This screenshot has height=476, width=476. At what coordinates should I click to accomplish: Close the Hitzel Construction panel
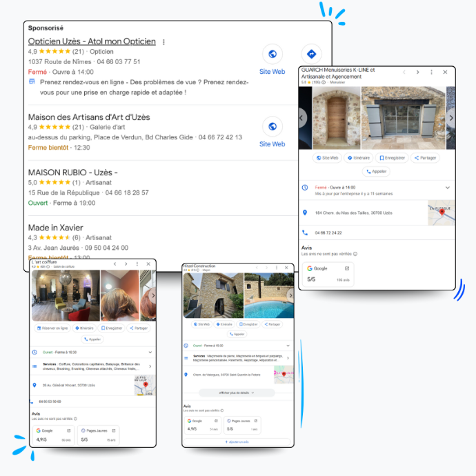[286, 268]
